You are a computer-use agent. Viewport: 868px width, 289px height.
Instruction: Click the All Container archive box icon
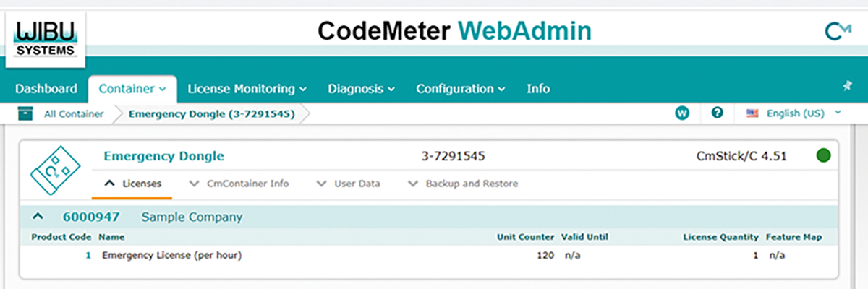click(x=26, y=113)
